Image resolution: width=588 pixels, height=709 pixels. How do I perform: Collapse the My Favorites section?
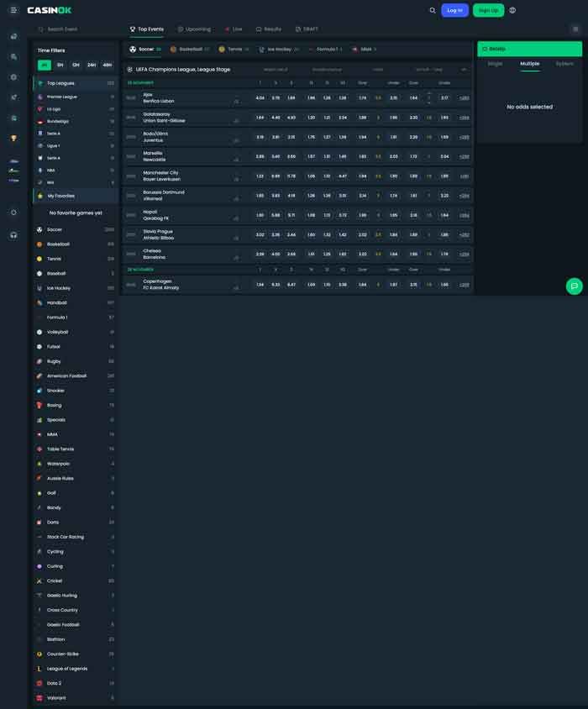click(76, 196)
